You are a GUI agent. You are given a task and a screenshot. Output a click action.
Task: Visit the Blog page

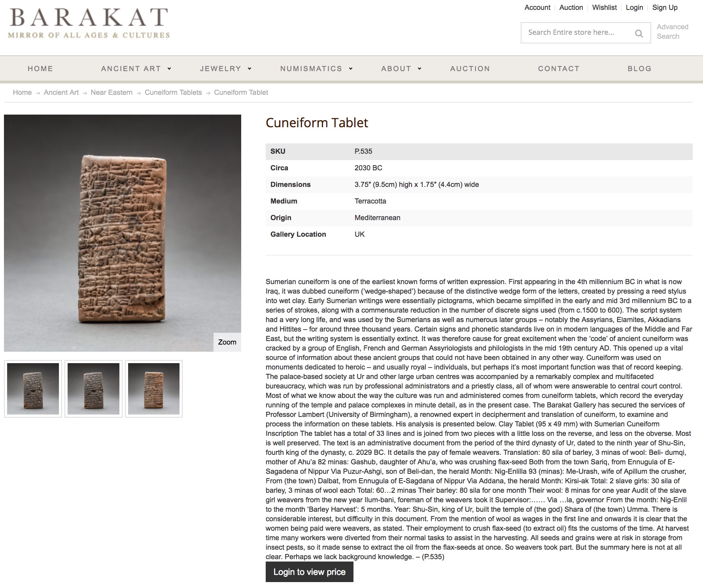coord(639,69)
